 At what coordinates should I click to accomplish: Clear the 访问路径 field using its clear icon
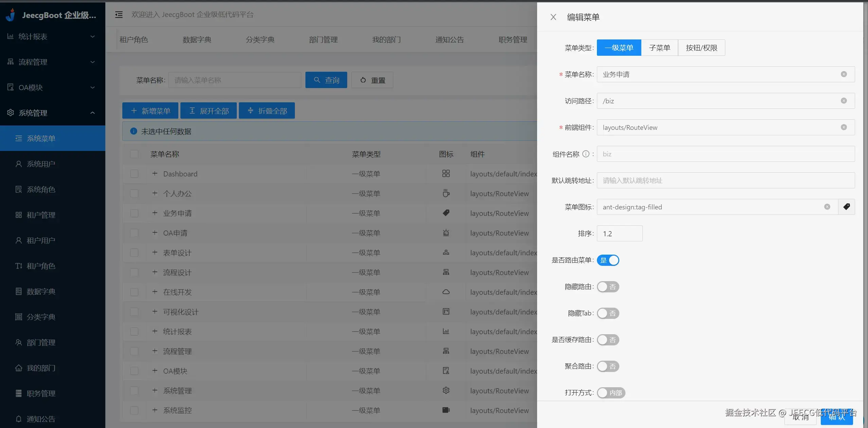coord(844,101)
